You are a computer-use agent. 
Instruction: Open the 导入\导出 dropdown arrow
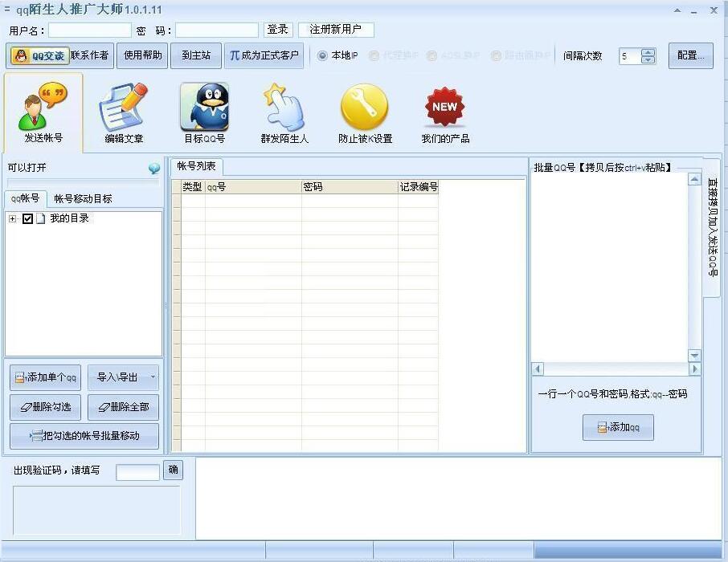click(153, 377)
